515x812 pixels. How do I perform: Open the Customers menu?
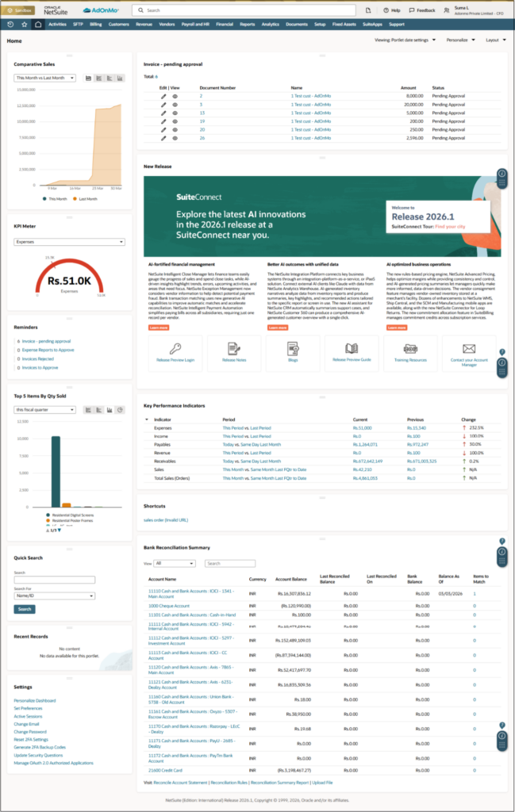pos(119,25)
